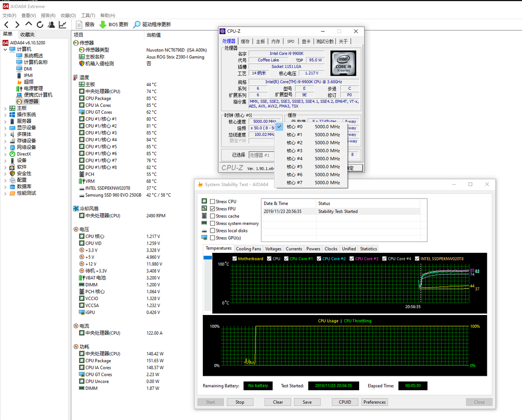Select 传感器 sensor node in tree
Image resolution: width=522 pixels, height=420 pixels.
point(28,101)
